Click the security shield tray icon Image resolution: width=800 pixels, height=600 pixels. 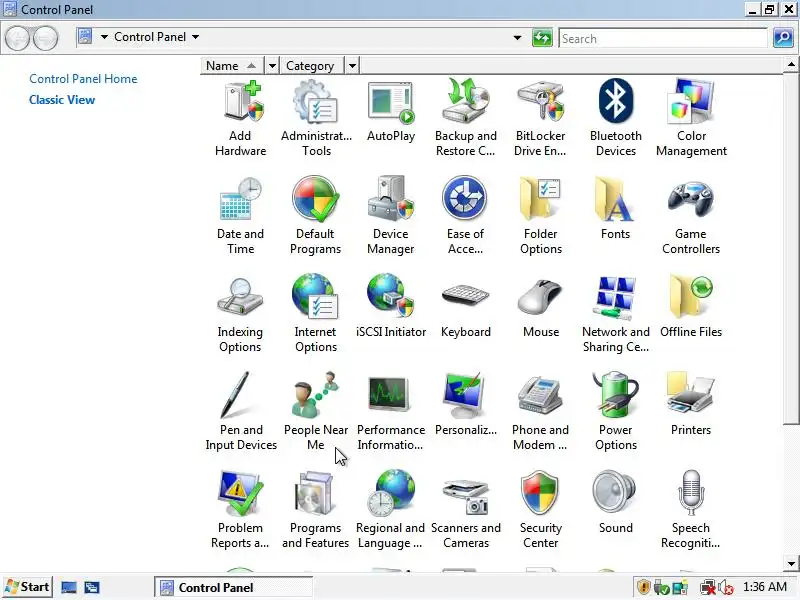pos(644,587)
